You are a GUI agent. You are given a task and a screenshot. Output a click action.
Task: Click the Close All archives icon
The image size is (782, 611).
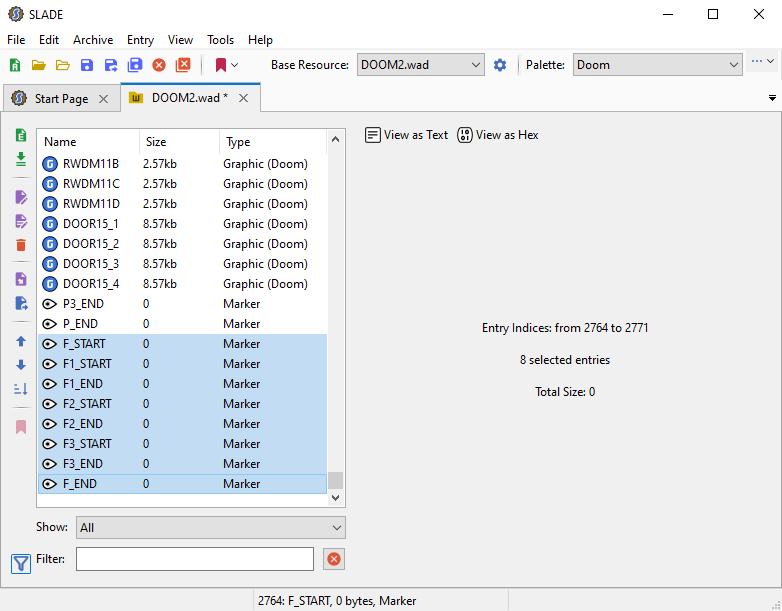(183, 65)
